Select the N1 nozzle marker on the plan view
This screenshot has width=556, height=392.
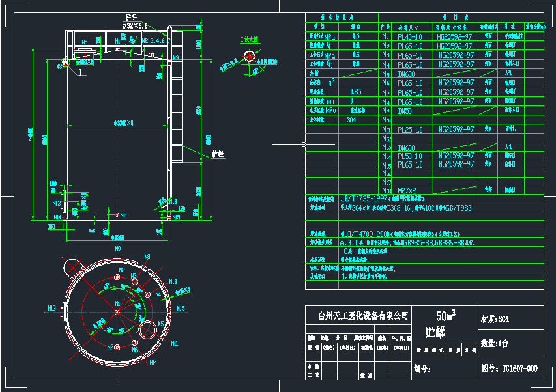click(x=117, y=311)
